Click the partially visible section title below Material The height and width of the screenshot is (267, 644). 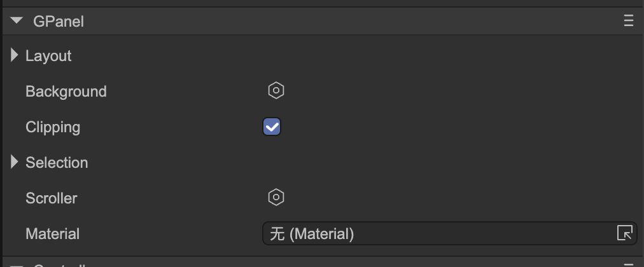point(59,264)
